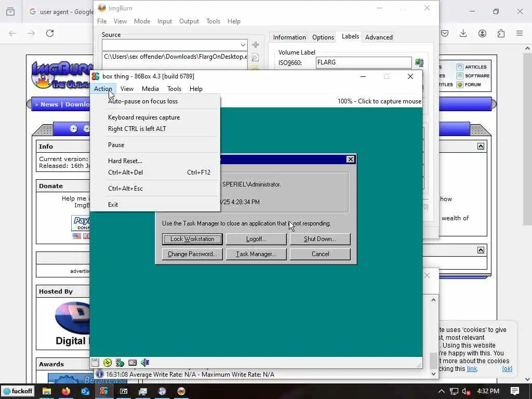This screenshot has height=399, width=532.
Task: Open 86Box Help menu
Action: (196, 88)
